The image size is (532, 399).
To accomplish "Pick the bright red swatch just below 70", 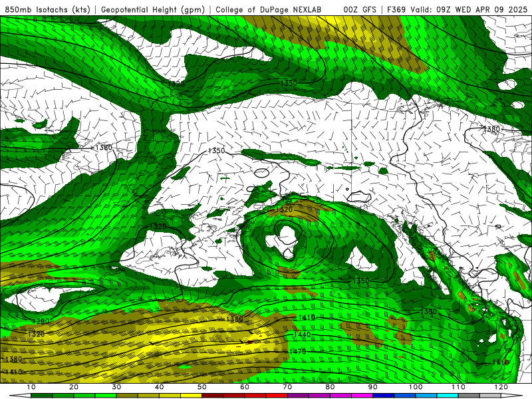I will [x=277, y=396].
